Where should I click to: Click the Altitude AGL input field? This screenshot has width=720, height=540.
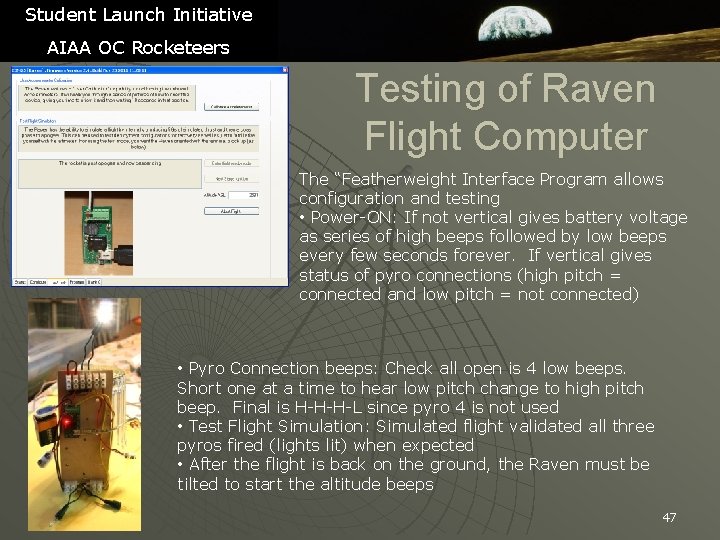click(x=244, y=195)
